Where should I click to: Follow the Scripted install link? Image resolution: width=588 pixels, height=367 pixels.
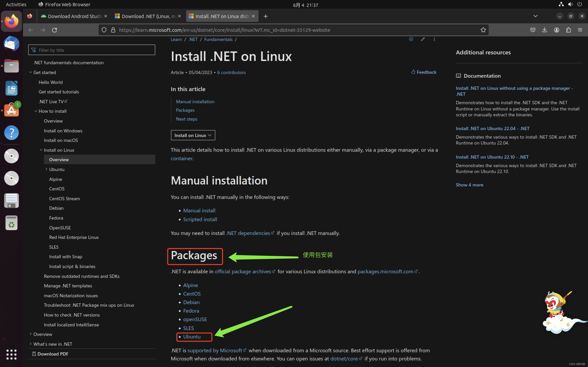(x=200, y=219)
